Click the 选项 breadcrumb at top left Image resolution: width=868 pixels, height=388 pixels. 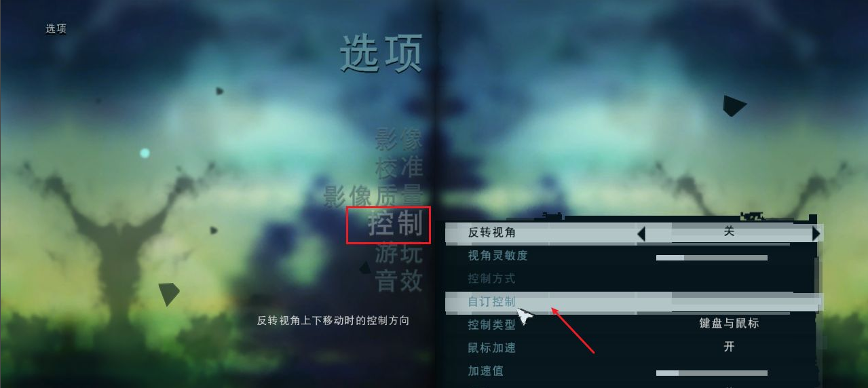point(56,29)
